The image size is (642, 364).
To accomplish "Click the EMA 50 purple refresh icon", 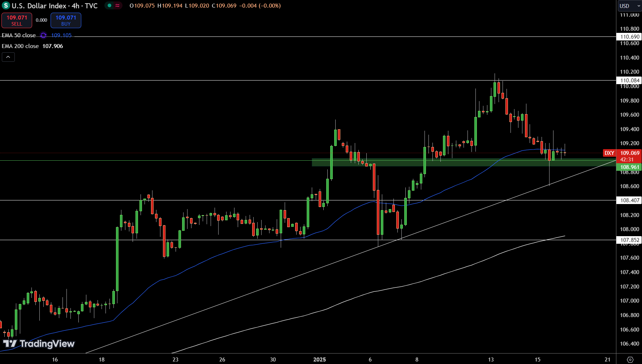I will point(43,35).
